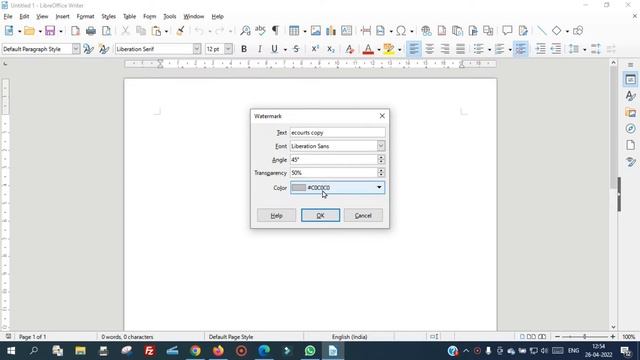Click the Cut scissors icon
Image resolution: width=640 pixels, height=360 pixels.
(125, 31)
